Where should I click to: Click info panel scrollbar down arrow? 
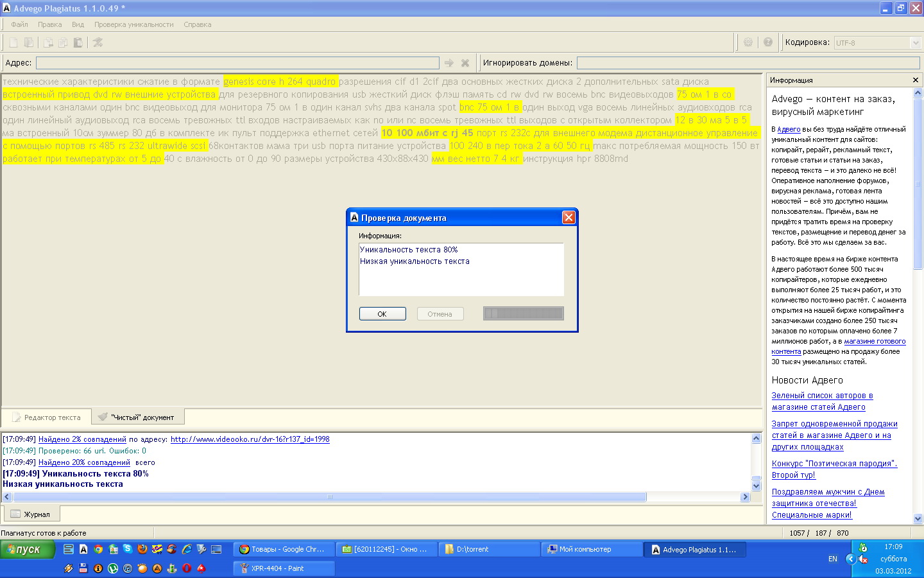918,518
